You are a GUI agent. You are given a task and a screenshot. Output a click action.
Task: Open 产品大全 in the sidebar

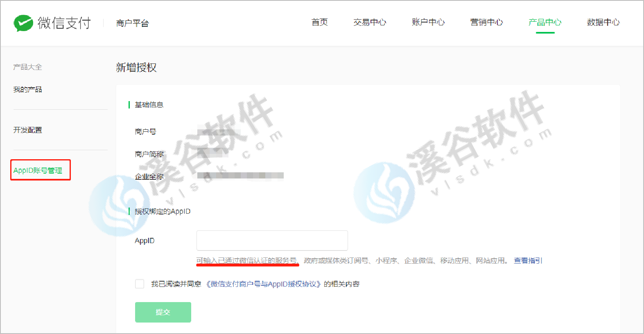tap(27, 67)
